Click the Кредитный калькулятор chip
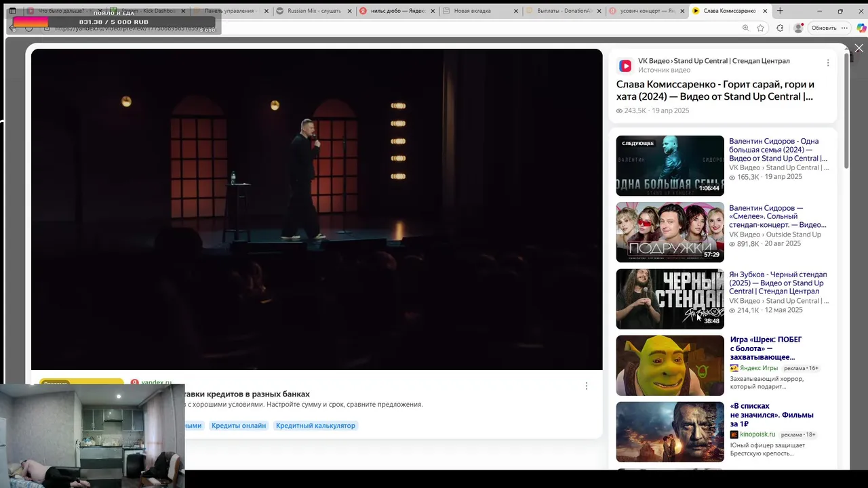868x488 pixels. (315, 426)
